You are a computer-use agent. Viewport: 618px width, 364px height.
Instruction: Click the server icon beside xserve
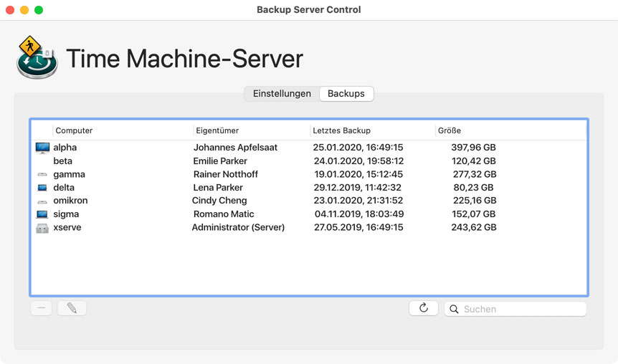[42, 228]
